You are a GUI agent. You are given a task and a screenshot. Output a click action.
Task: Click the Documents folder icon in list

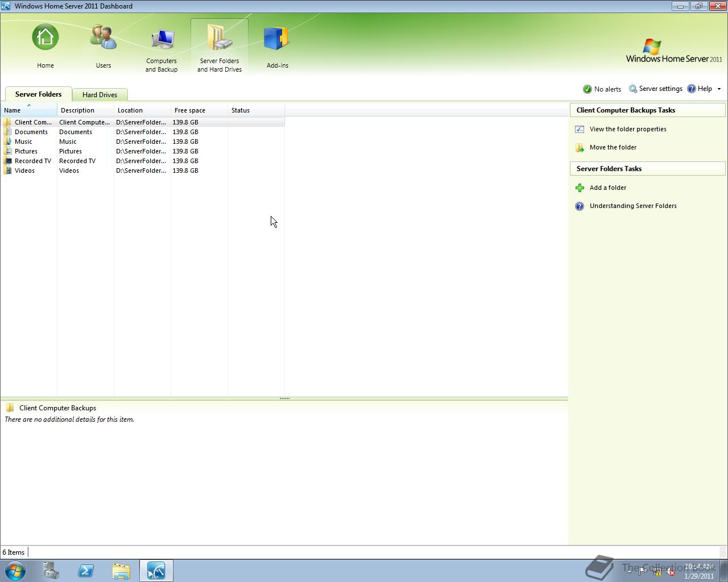(x=7, y=132)
